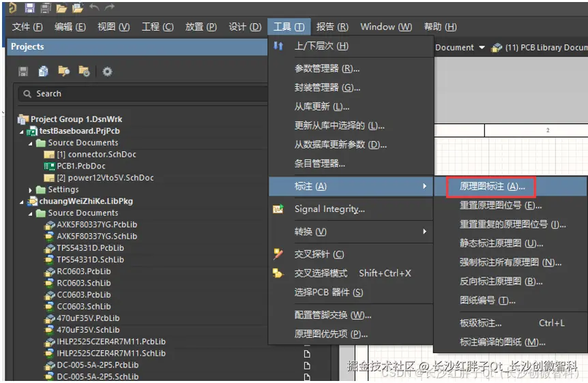Choose 板级标注... Ctrl+L
This screenshot has width=588, height=383.
click(x=511, y=323)
